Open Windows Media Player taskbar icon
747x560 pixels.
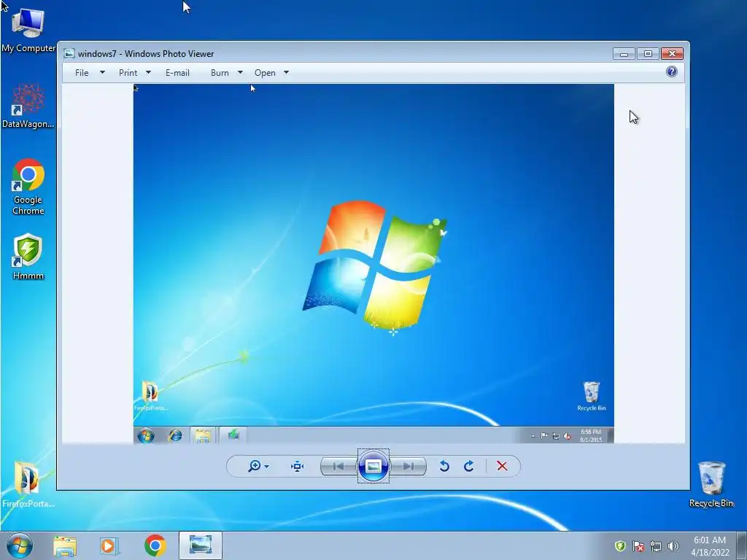coord(109,545)
